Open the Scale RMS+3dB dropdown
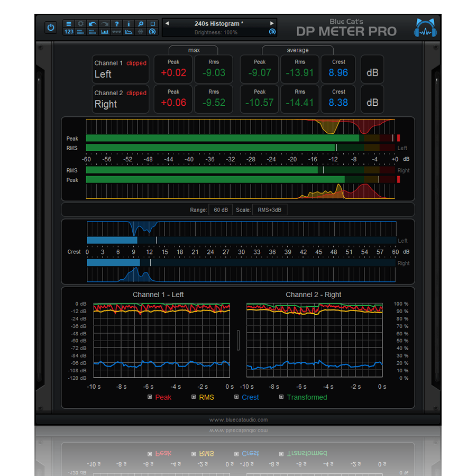This screenshot has width=476, height=476. pyautogui.click(x=271, y=209)
